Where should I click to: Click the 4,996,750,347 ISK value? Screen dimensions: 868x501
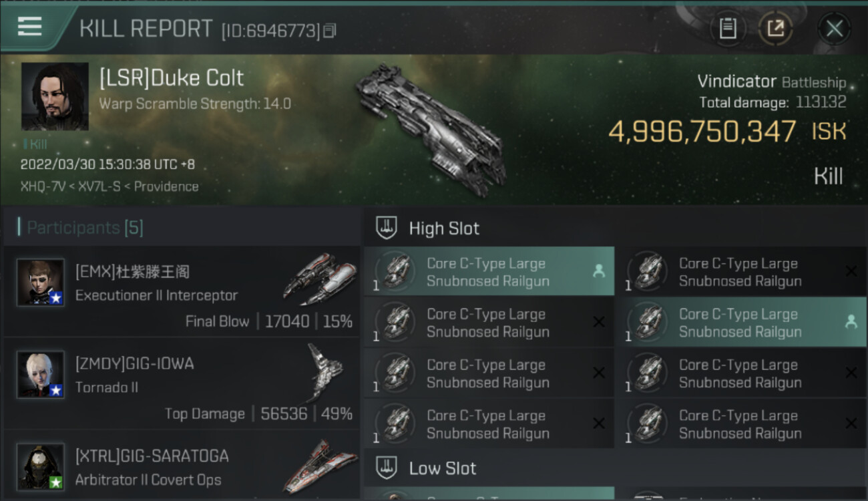702,132
